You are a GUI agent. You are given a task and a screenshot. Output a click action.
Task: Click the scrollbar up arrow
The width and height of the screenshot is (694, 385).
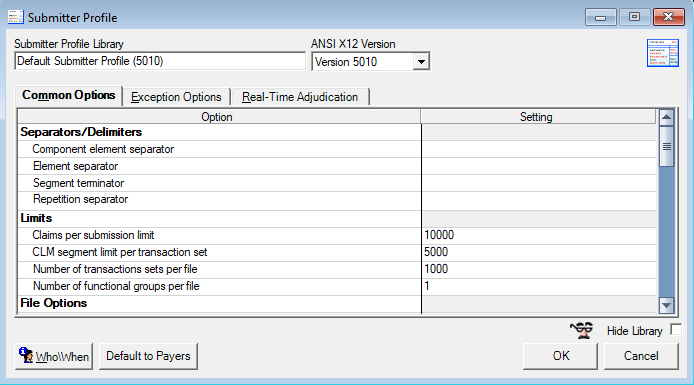(666, 118)
